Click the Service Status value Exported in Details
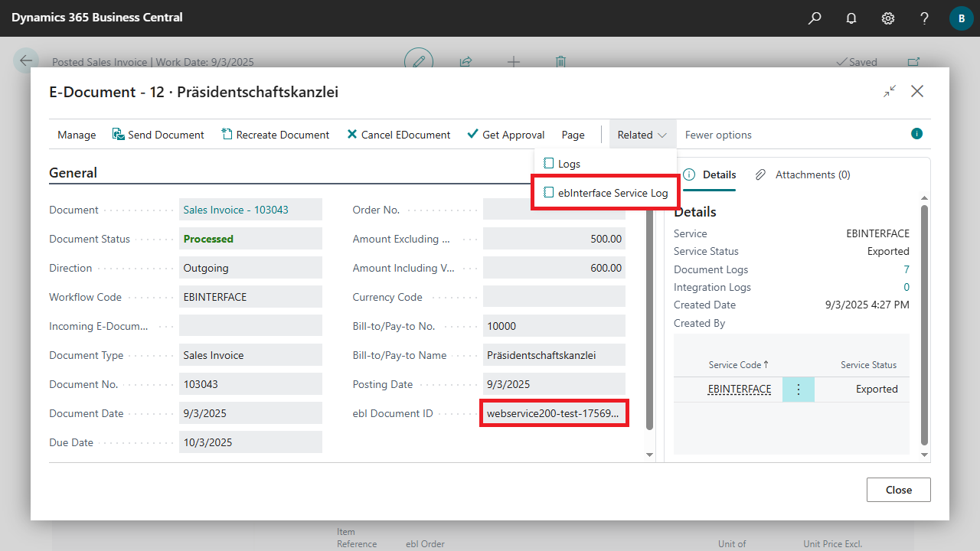Image resolution: width=980 pixels, height=551 pixels. [888, 251]
